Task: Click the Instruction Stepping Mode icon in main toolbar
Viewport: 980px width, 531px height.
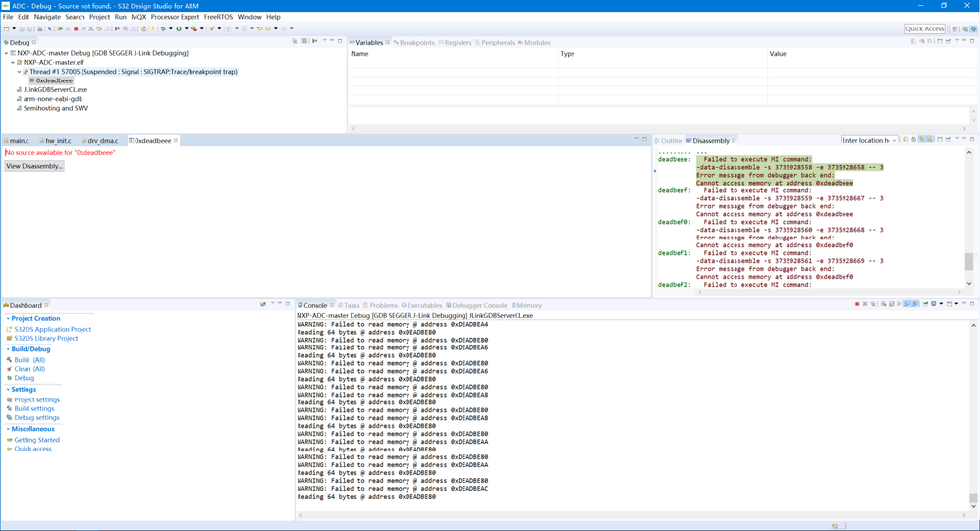Action: click(x=117, y=28)
